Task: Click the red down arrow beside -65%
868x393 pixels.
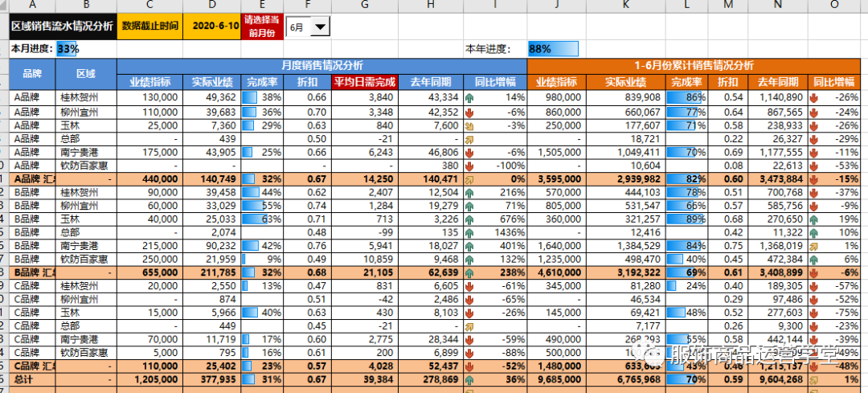Action: [470, 300]
